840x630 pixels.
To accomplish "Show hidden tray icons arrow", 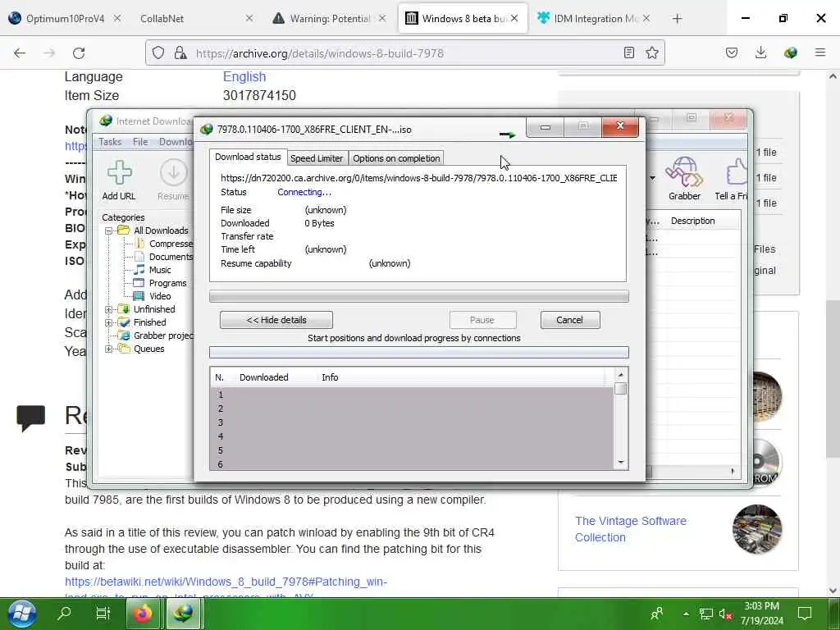I will pyautogui.click(x=686, y=614).
